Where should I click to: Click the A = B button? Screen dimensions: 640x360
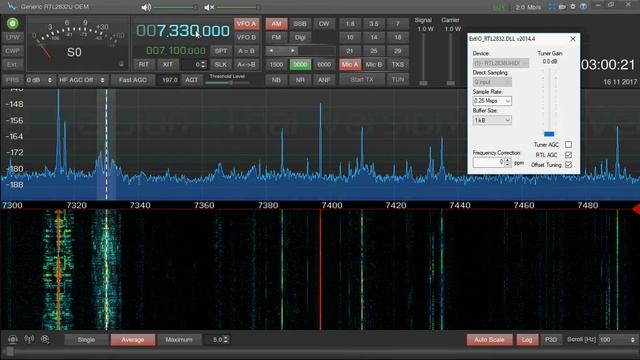click(x=246, y=51)
